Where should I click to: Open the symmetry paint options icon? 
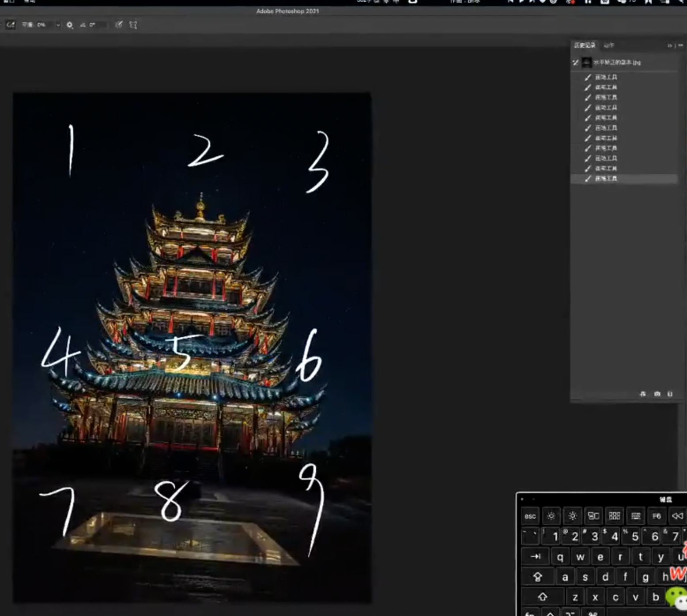133,25
